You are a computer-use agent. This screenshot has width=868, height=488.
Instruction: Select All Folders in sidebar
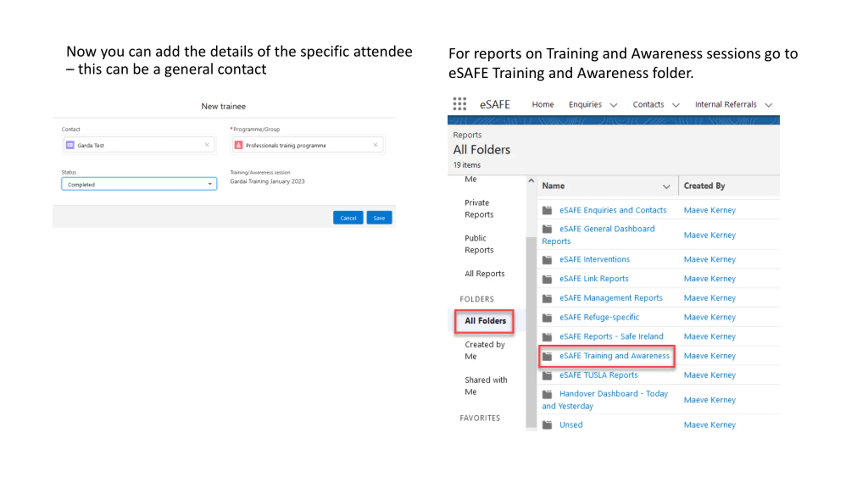pos(485,321)
